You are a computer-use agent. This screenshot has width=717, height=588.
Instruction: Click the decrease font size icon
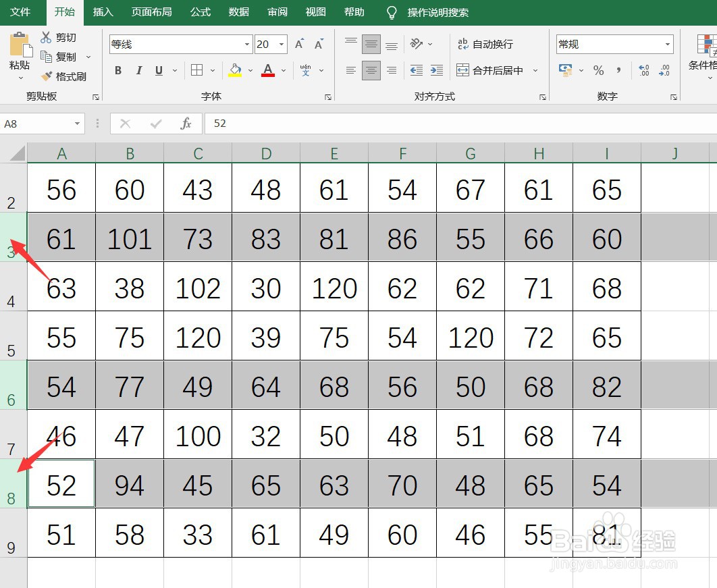(x=319, y=44)
